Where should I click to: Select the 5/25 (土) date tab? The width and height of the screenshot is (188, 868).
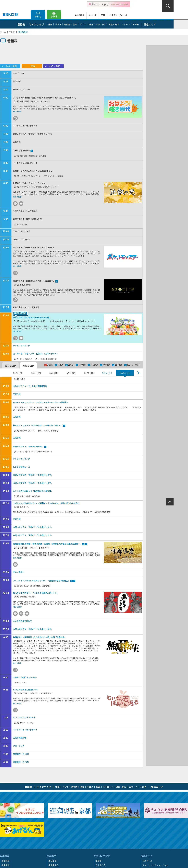coord(107,373)
